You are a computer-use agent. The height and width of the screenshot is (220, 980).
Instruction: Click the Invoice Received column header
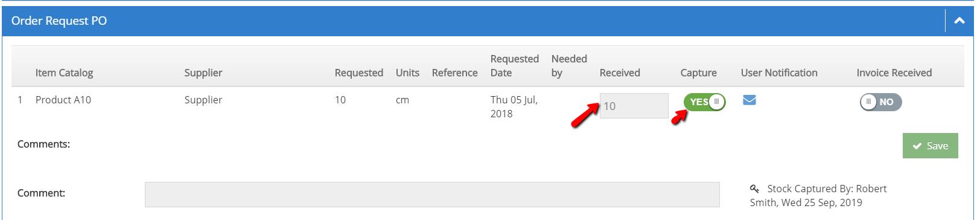tap(894, 73)
